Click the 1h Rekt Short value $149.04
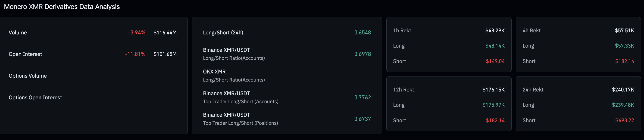 click(x=495, y=61)
